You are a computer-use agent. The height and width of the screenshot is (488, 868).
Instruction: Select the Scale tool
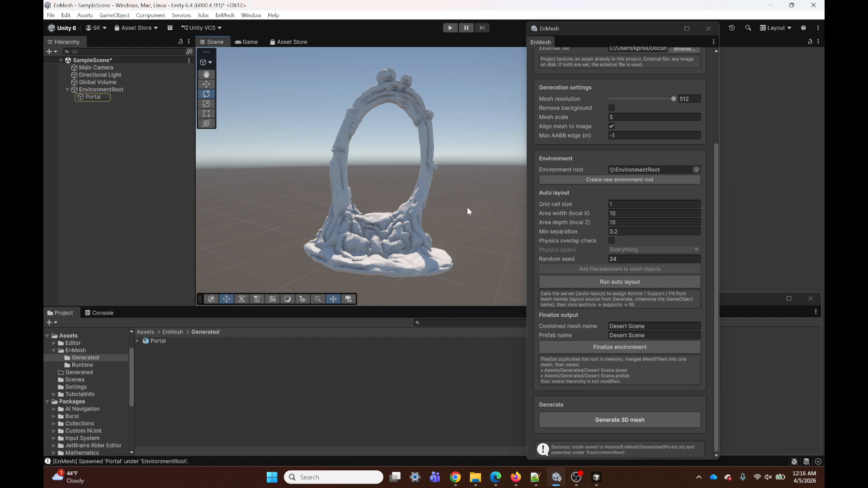click(206, 104)
